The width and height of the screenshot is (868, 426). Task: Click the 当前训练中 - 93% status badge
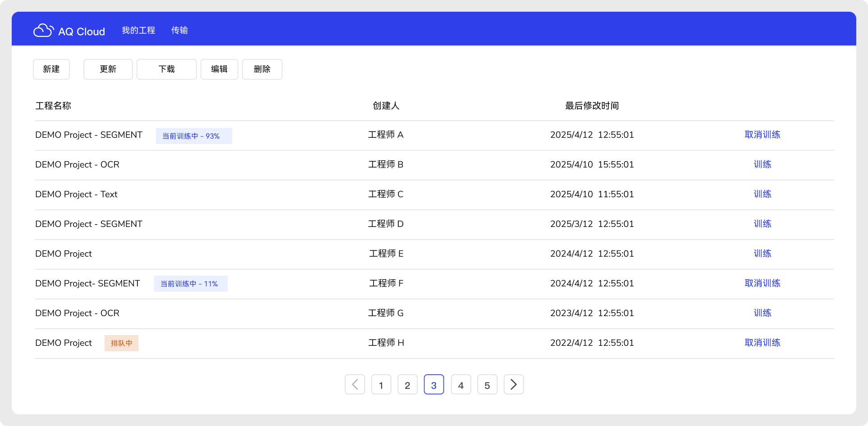pyautogui.click(x=194, y=136)
